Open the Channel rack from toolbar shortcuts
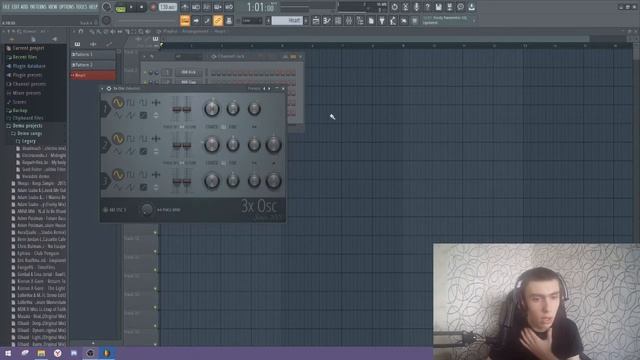Screen dimensions: 640x360 coord(338,20)
